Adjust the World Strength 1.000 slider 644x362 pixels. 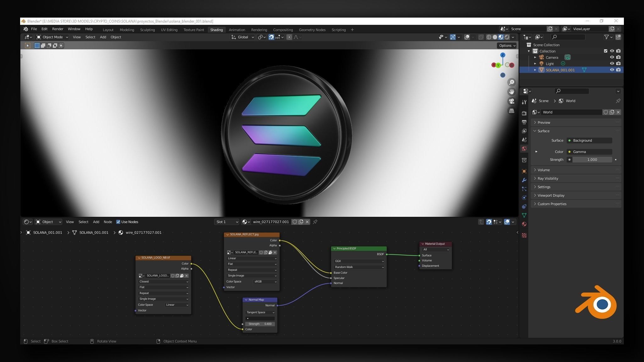click(x=592, y=160)
